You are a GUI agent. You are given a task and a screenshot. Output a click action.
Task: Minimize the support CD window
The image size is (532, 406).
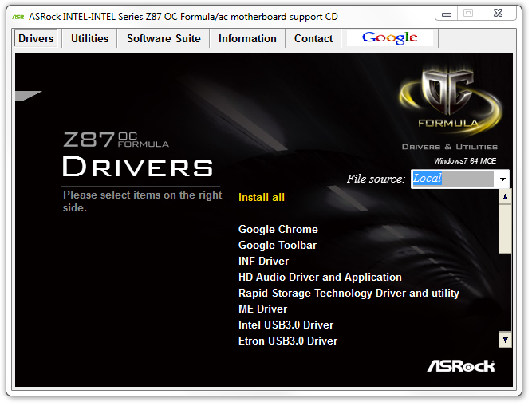pyautogui.click(x=447, y=14)
